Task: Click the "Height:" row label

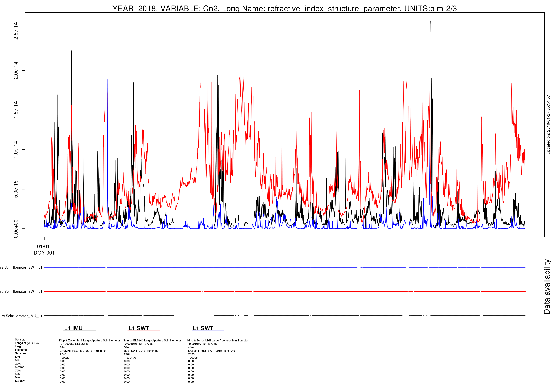Action: coord(20,346)
